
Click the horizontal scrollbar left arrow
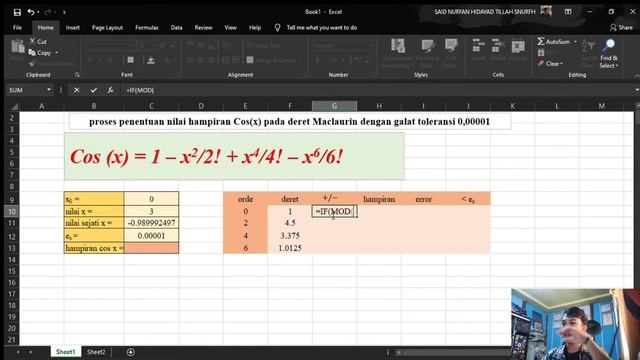coord(399,352)
